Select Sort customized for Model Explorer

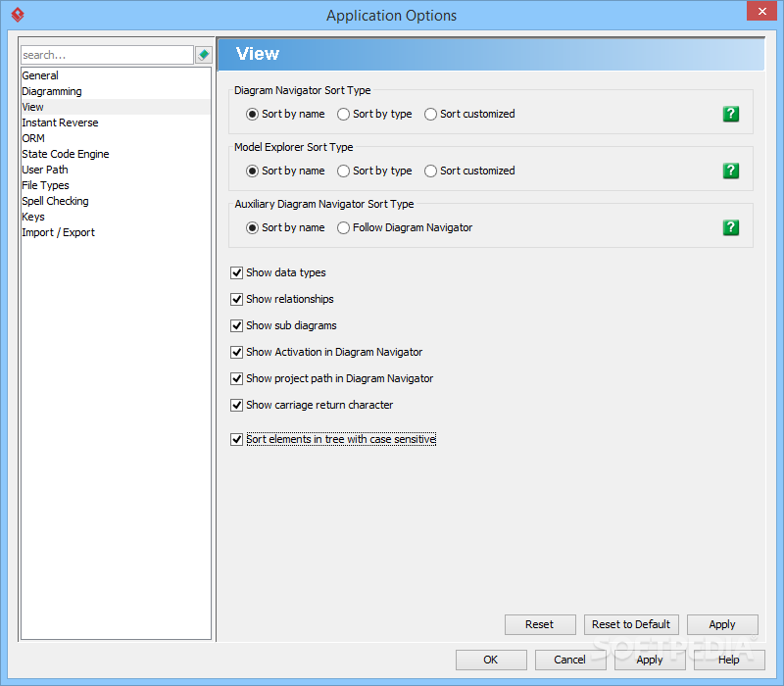coord(470,171)
